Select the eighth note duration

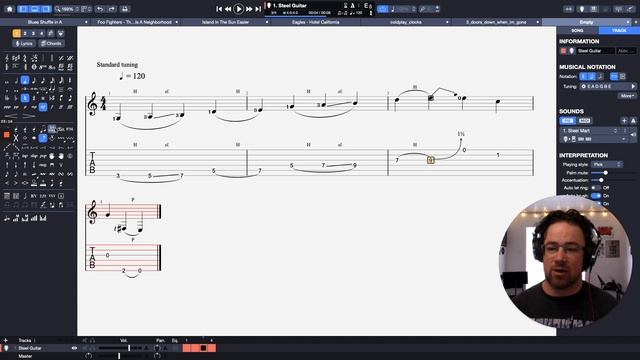(x=34, y=80)
